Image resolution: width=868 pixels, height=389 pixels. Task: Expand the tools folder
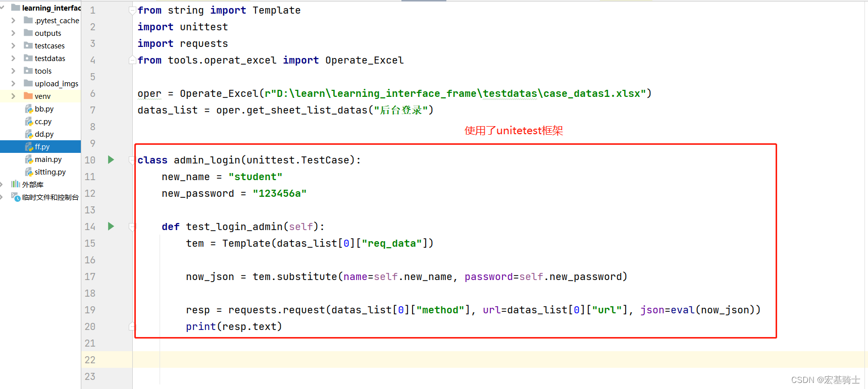pos(14,71)
